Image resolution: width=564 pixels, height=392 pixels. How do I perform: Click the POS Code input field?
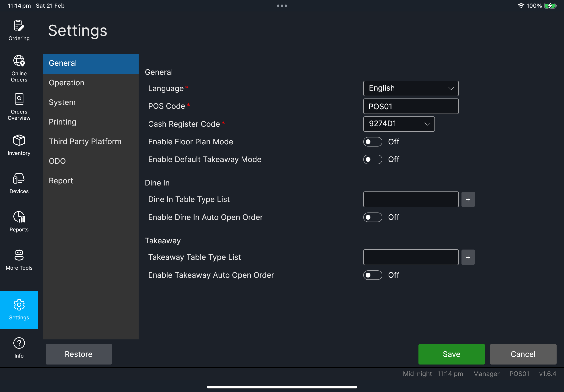pyautogui.click(x=411, y=106)
